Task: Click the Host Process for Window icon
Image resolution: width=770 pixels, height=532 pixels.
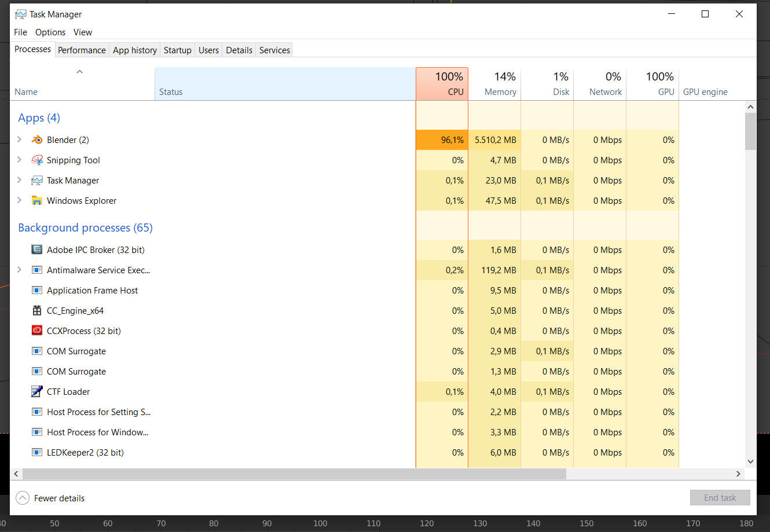Action: pos(37,432)
